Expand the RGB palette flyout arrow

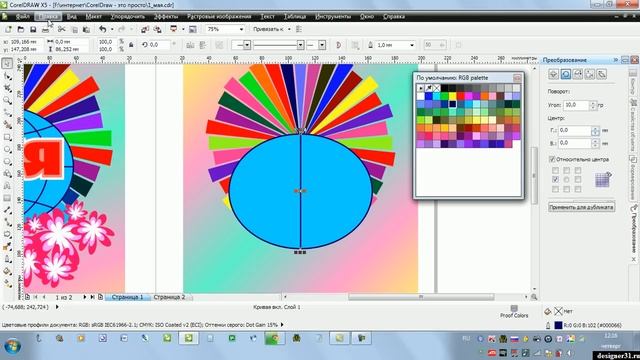pos(420,88)
